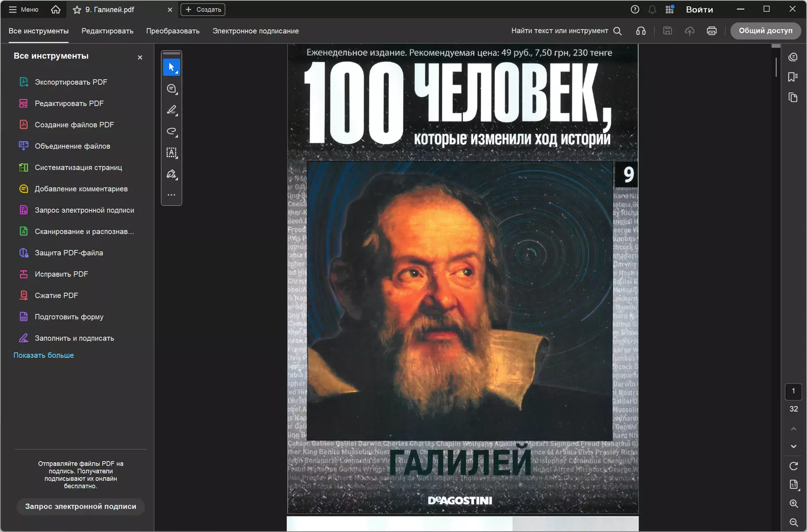This screenshot has width=807, height=532.
Task: Expand more tools with three dots
Action: pos(172,195)
